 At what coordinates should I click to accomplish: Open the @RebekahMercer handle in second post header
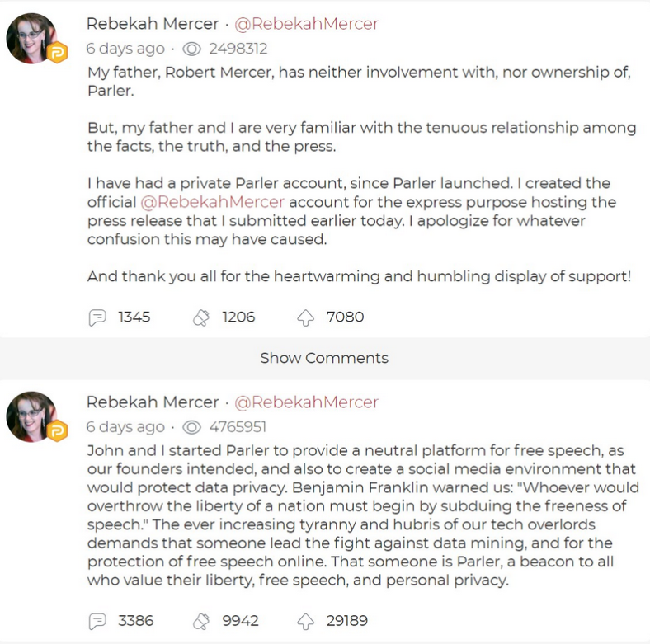click(x=306, y=402)
